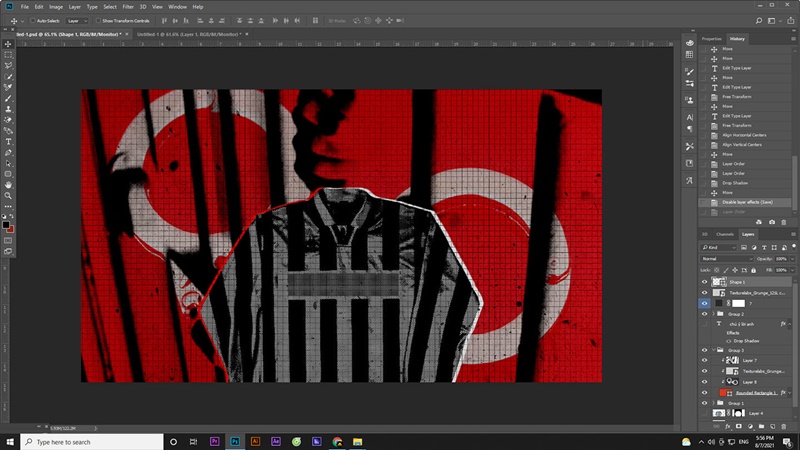
Task: Click the delete layer trash icon
Action: pyautogui.click(x=784, y=427)
